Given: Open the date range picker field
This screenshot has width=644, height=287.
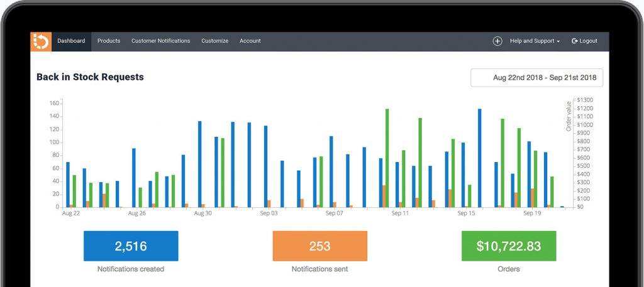Looking at the screenshot, I should point(536,78).
